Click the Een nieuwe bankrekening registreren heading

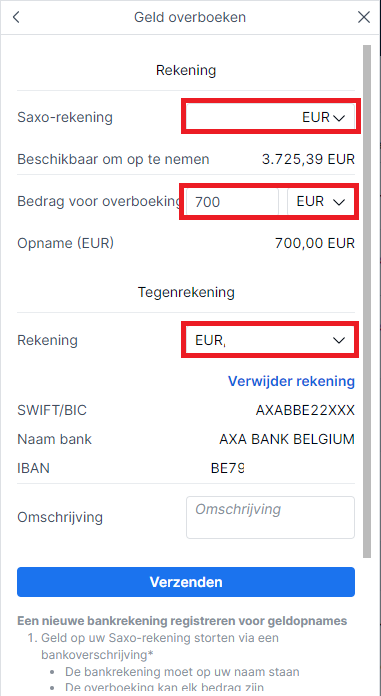[182, 621]
